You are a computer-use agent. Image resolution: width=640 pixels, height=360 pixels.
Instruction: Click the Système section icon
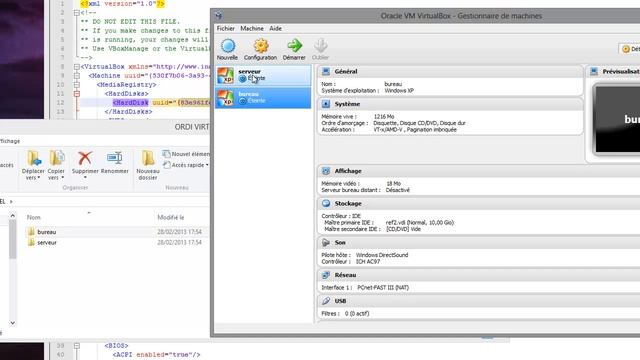point(326,104)
